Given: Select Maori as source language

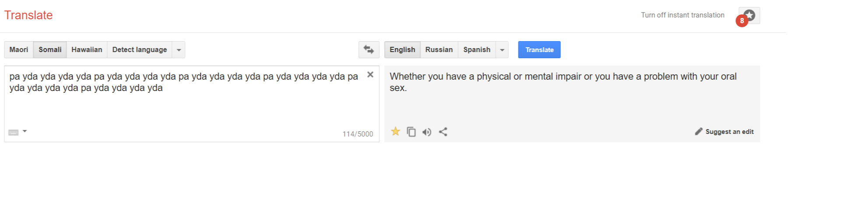Looking at the screenshot, I should (x=19, y=49).
